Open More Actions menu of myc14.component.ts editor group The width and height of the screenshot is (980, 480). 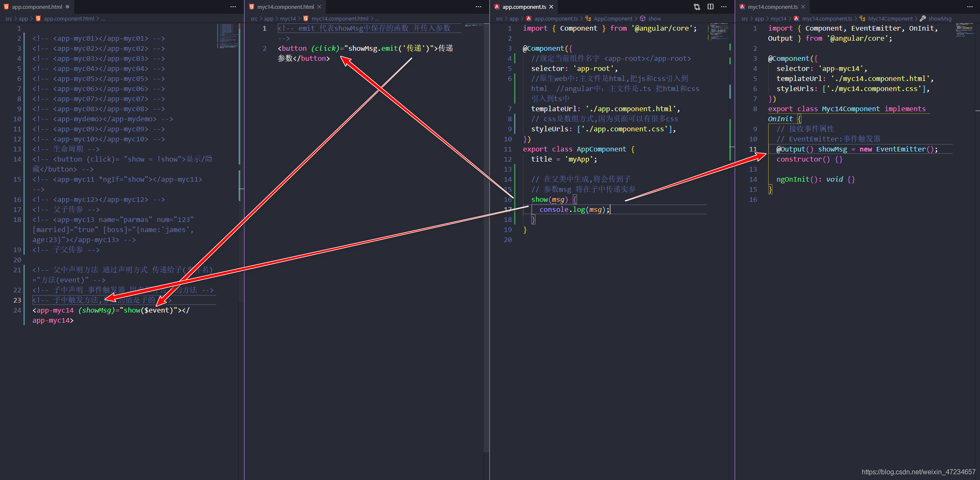[x=970, y=7]
